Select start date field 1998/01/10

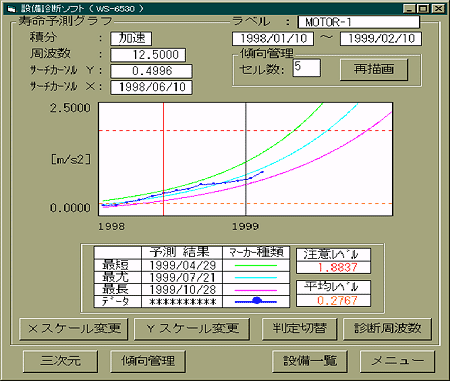tap(273, 39)
